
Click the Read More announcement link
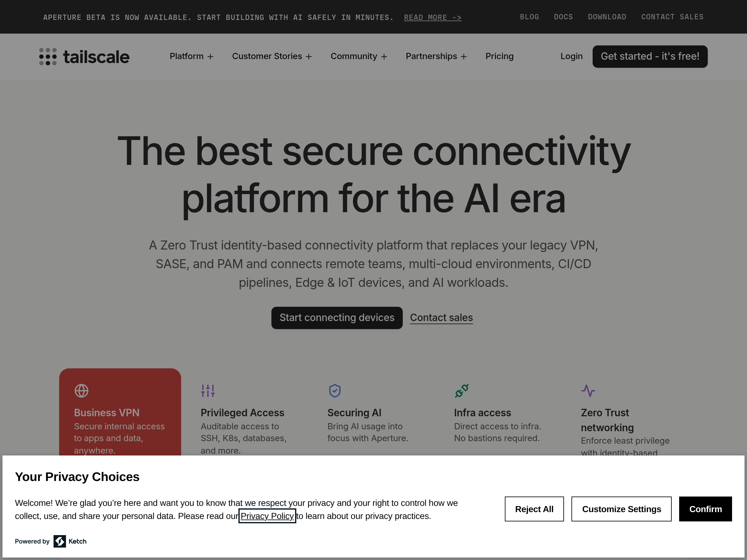pyautogui.click(x=433, y=17)
